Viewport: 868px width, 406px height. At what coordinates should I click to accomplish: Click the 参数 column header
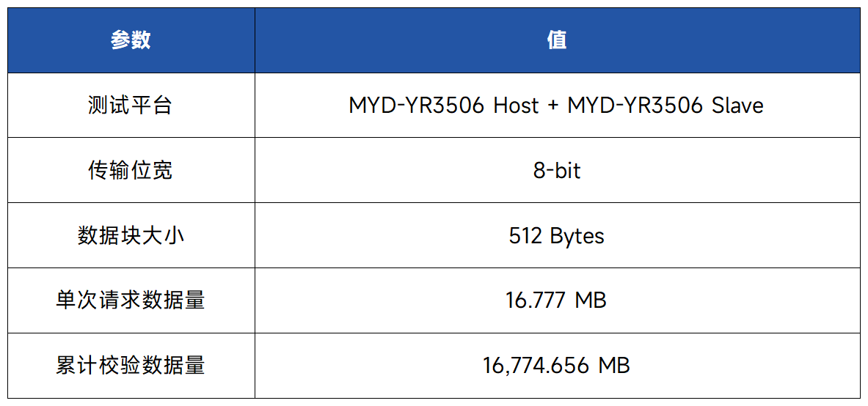pyautogui.click(x=131, y=40)
